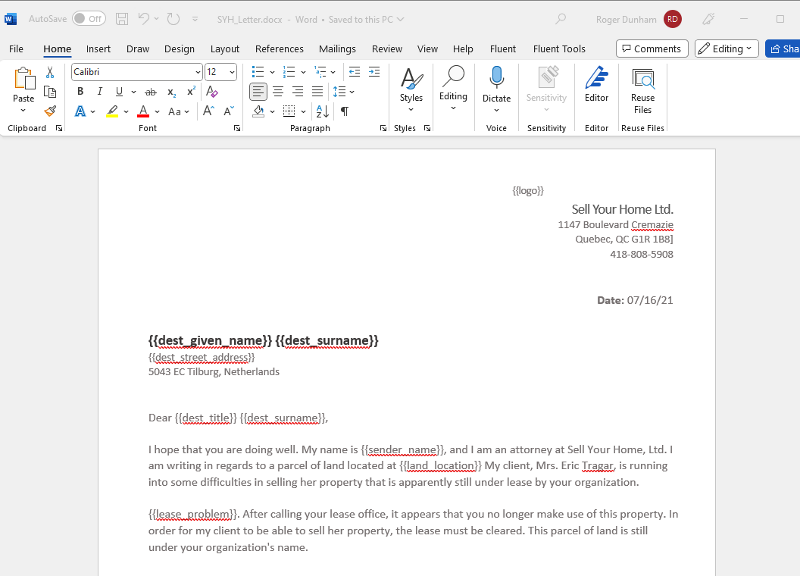Click the Roger Dunham account avatar

pyautogui.click(x=672, y=19)
